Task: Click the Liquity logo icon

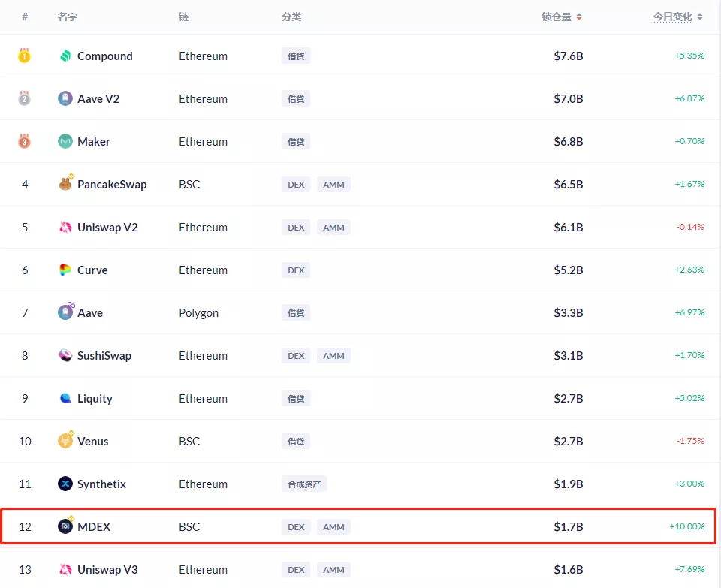Action: [65, 398]
